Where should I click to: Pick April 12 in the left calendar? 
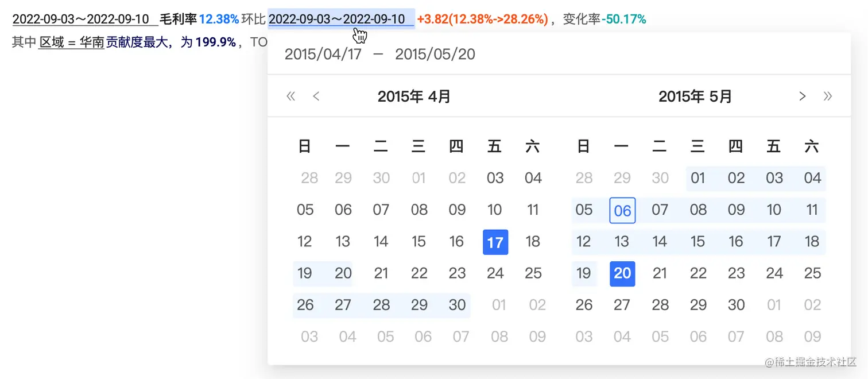click(305, 242)
